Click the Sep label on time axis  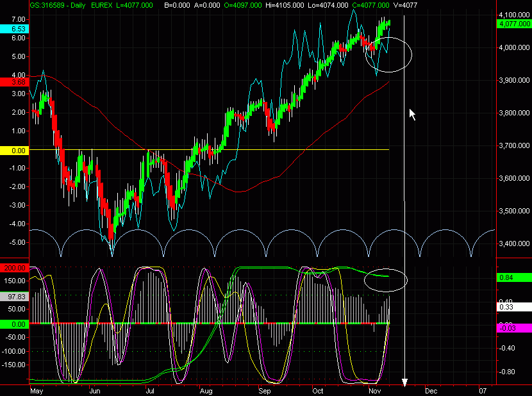[x=265, y=391]
